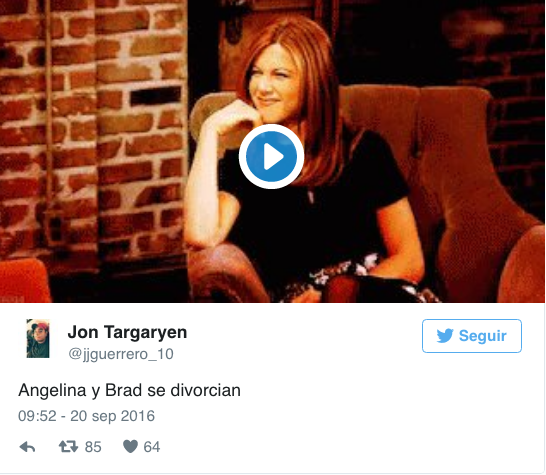This screenshot has height=475, width=546.
Task: Click the woman in the GIF preview
Action: (296, 157)
